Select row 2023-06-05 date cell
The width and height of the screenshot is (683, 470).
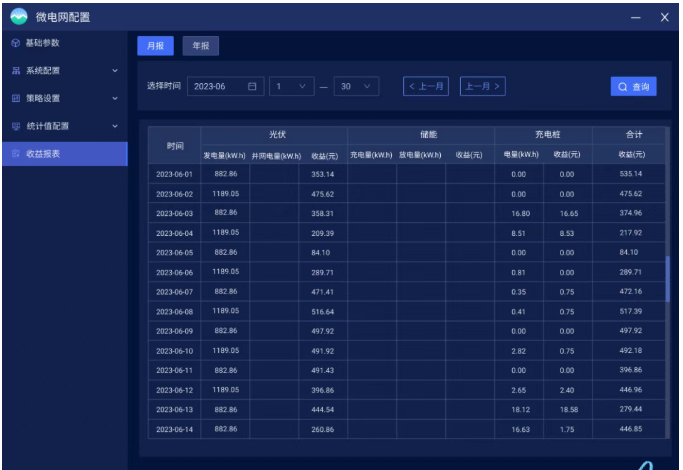tap(174, 253)
